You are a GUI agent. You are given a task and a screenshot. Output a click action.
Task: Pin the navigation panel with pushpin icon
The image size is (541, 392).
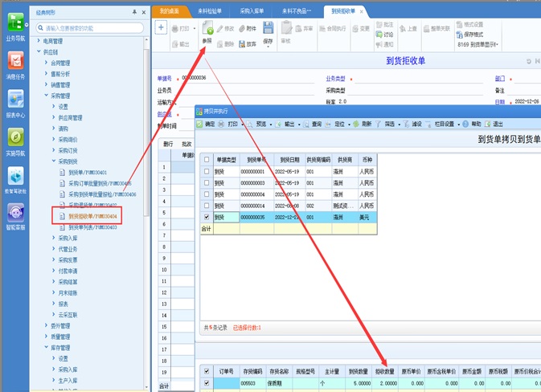point(134,12)
